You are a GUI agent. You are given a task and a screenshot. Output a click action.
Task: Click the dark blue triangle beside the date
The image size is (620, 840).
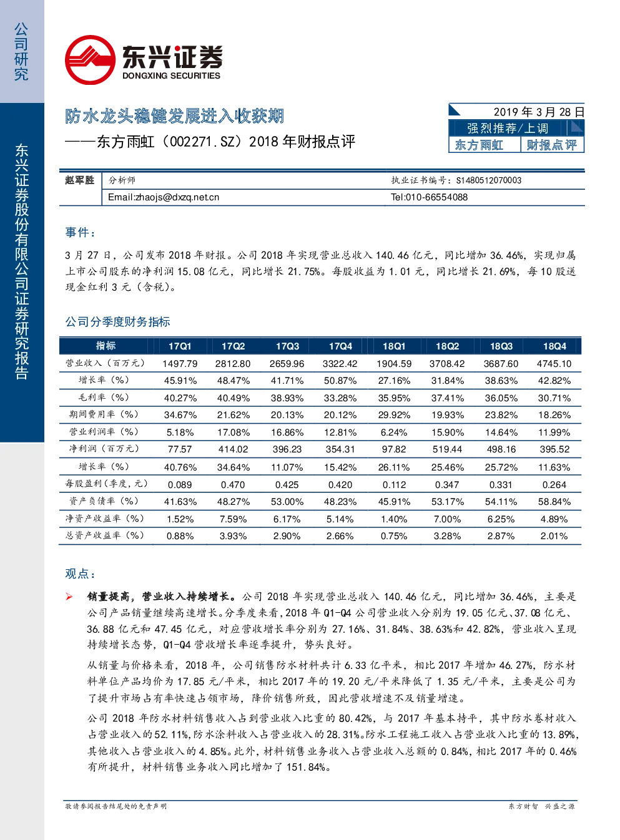[455, 110]
